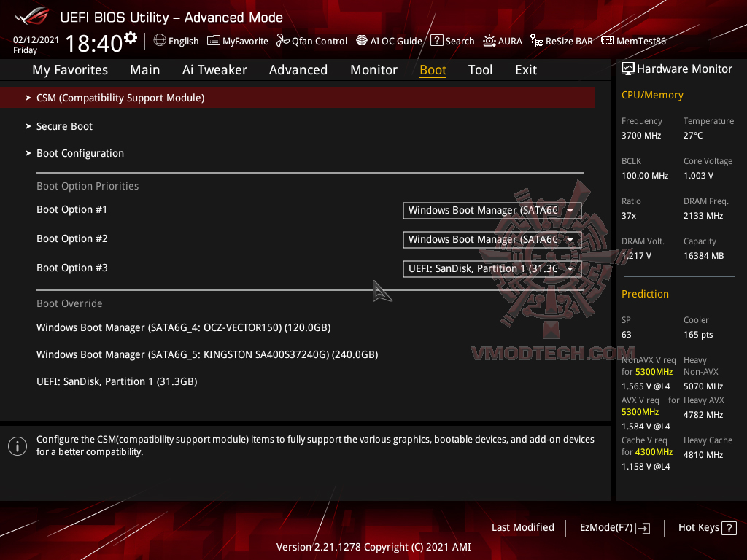The width and height of the screenshot is (747, 560).
Task: Open the Hot Keys help
Action: (x=707, y=527)
